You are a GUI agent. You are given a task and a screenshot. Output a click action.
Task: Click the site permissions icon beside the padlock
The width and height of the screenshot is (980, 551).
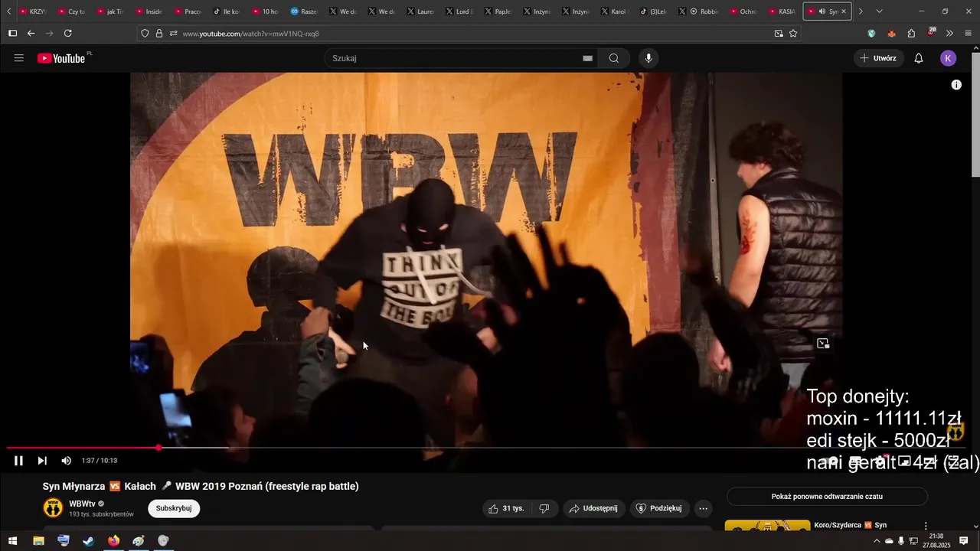(x=174, y=34)
